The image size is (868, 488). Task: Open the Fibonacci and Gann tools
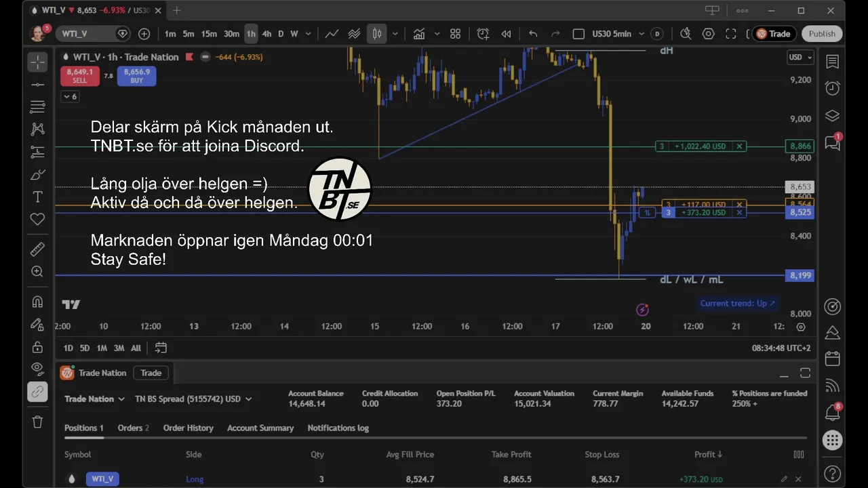[37, 107]
